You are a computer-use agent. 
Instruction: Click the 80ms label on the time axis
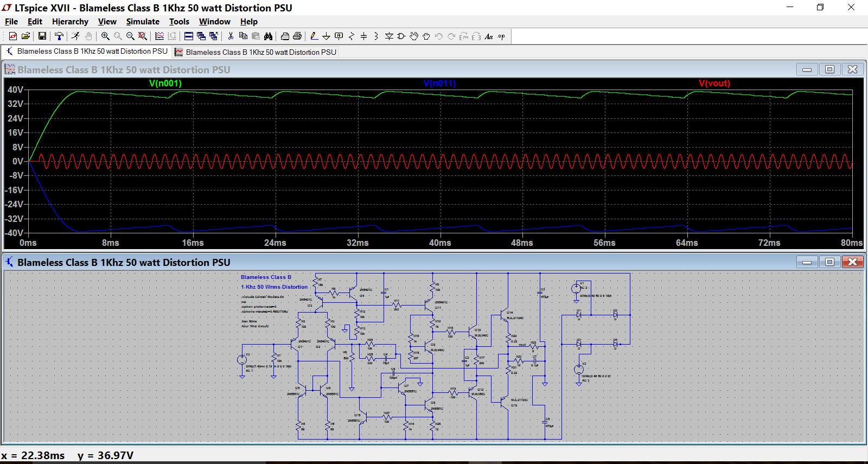[x=852, y=243]
